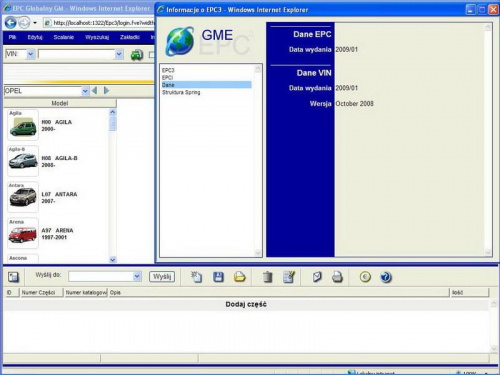
Task: Print the parts list with printer icon
Action: (x=337, y=277)
